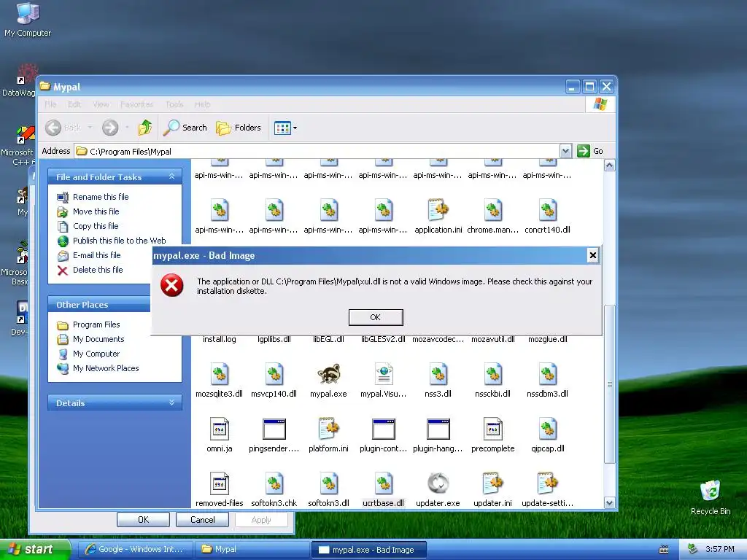The width and height of the screenshot is (747, 560).
Task: Open the Edit menu
Action: tap(74, 104)
